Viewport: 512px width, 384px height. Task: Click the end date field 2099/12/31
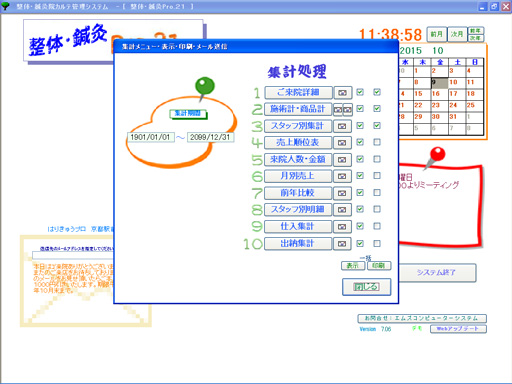[x=210, y=137]
